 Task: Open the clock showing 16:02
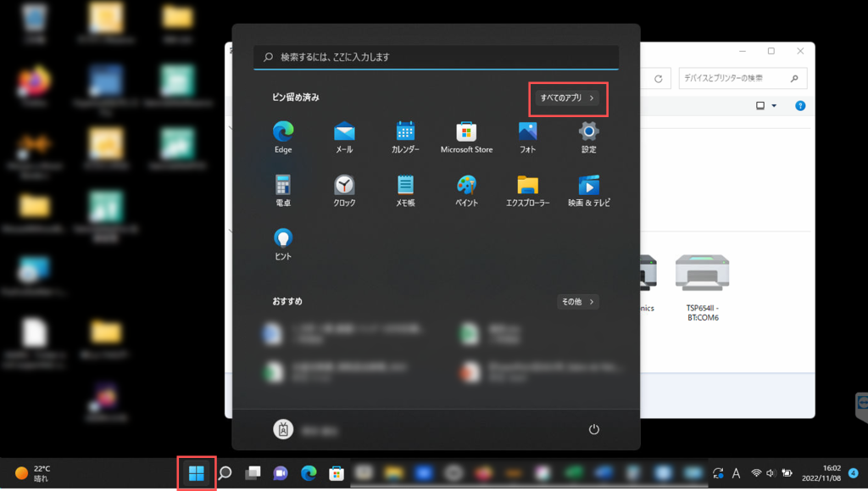821,473
